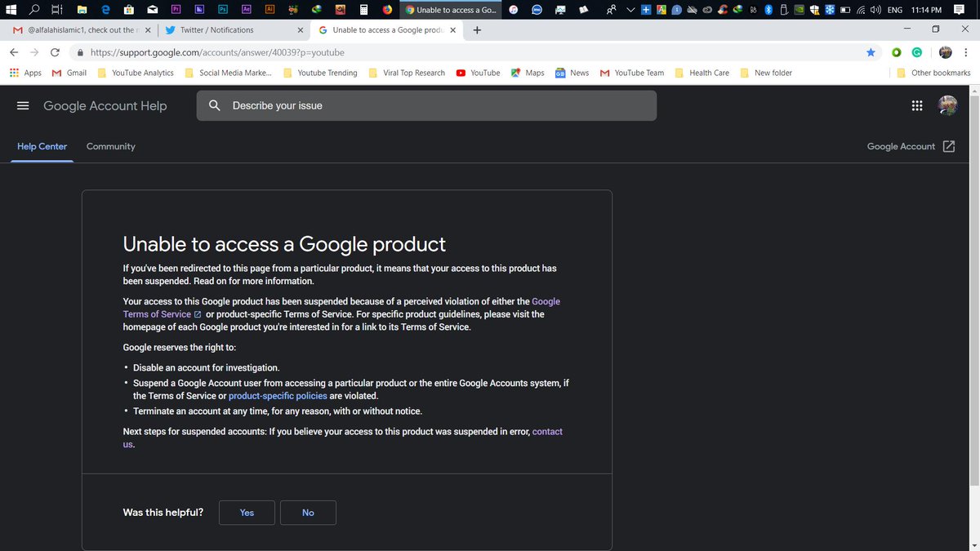The height and width of the screenshot is (551, 980).
Task: Open the Bluetooth tray icon
Action: 768,10
